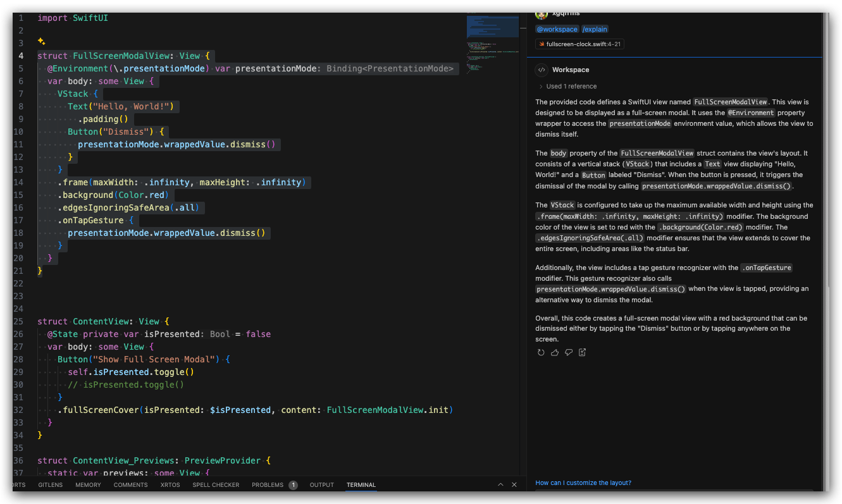The image size is (842, 504).
Task: Click the 'Binding<PresentationMode>' inlay type hint
Action: [390, 68]
